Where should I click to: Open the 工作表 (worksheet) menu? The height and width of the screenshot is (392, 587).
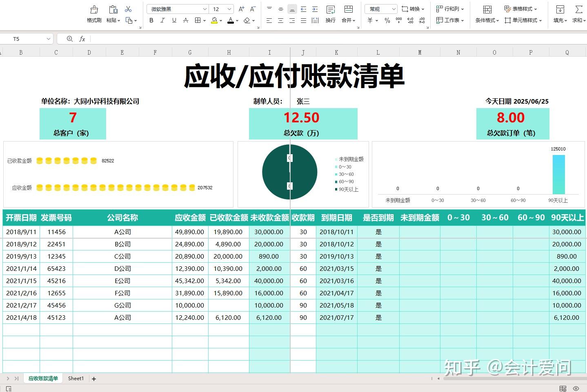450,20
